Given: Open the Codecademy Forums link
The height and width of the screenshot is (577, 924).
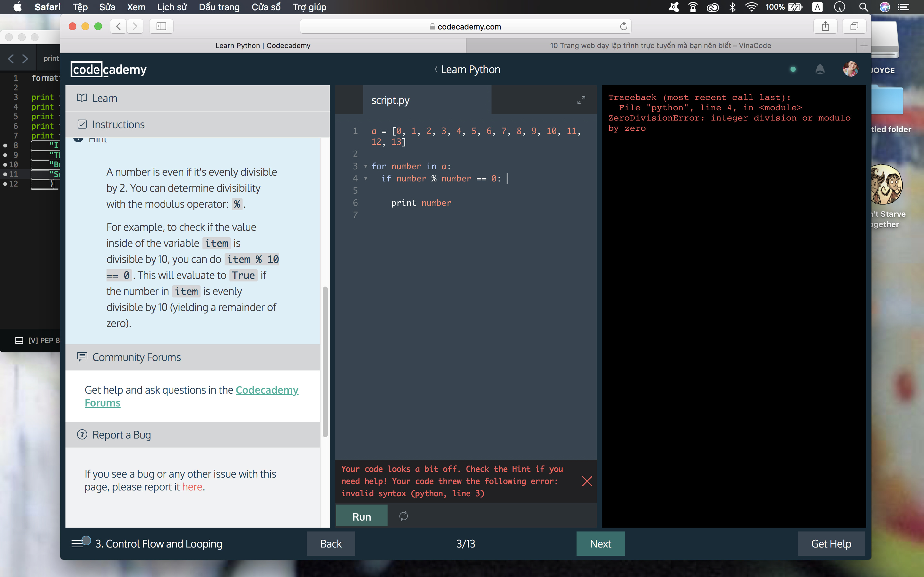Looking at the screenshot, I should pos(267,390).
